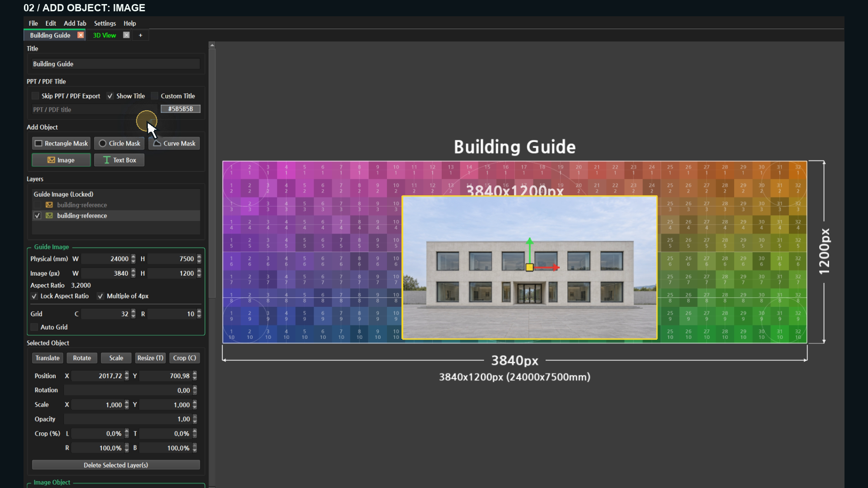The height and width of the screenshot is (488, 868).
Task: Click the unchecked building-reference layer icon
Action: tap(49, 205)
